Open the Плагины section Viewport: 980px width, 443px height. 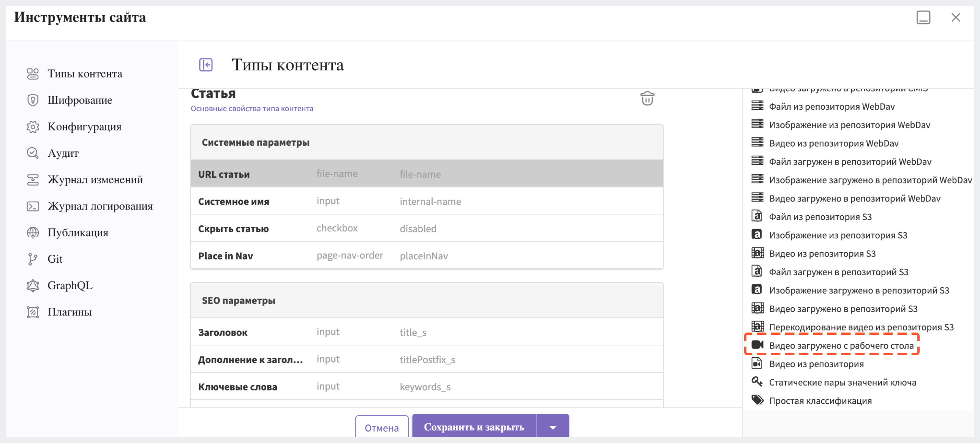(x=70, y=312)
